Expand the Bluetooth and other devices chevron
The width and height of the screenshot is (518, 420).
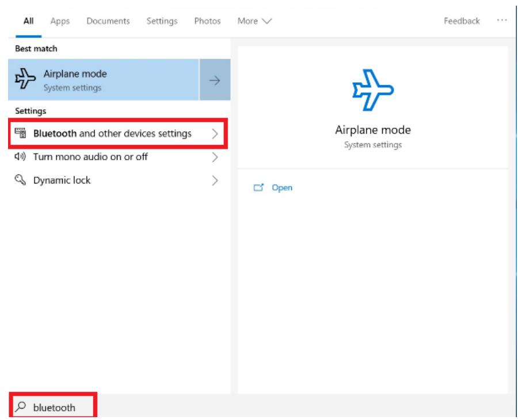(215, 134)
